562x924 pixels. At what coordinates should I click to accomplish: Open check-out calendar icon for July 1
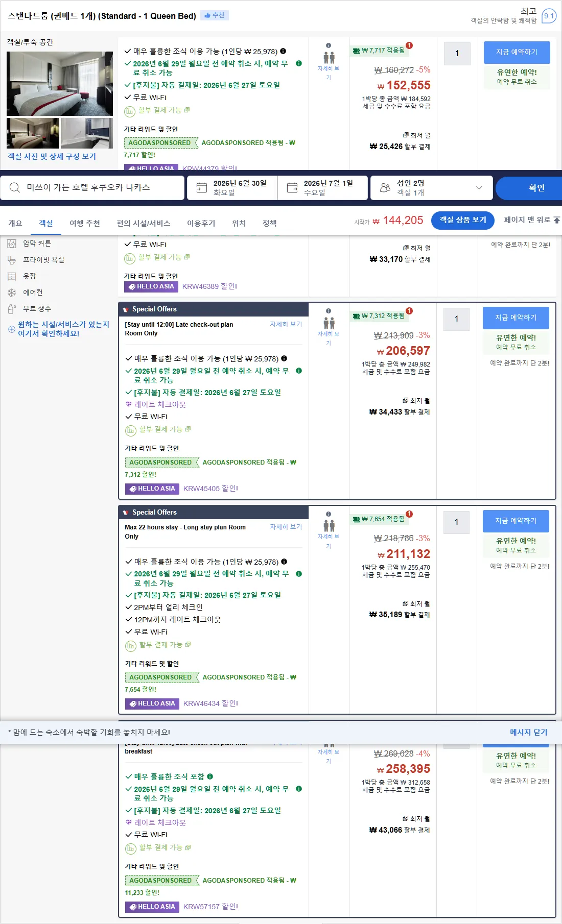point(292,188)
